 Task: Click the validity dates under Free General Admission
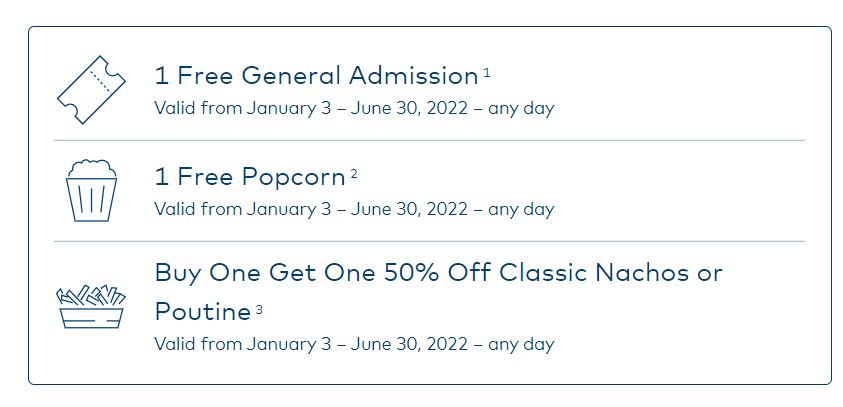click(x=354, y=108)
